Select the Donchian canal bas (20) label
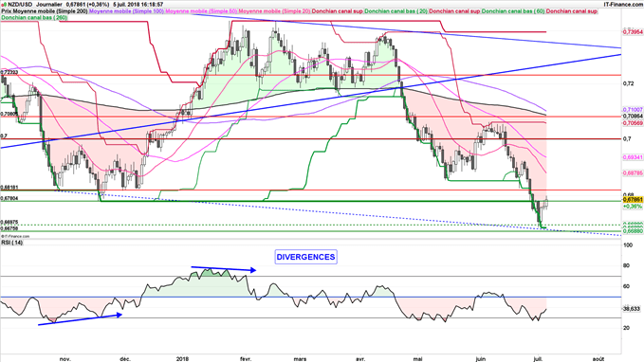Screen dimensions: 644x362 pos(396,11)
